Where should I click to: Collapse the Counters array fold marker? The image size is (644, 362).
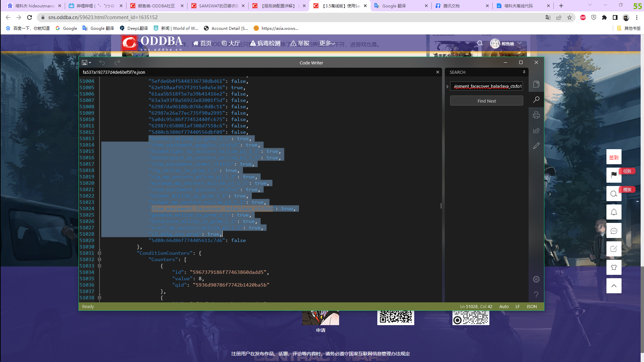[99, 259]
